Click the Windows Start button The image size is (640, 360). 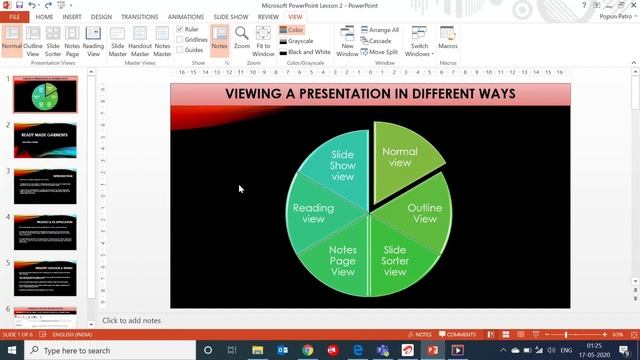[x=12, y=350]
